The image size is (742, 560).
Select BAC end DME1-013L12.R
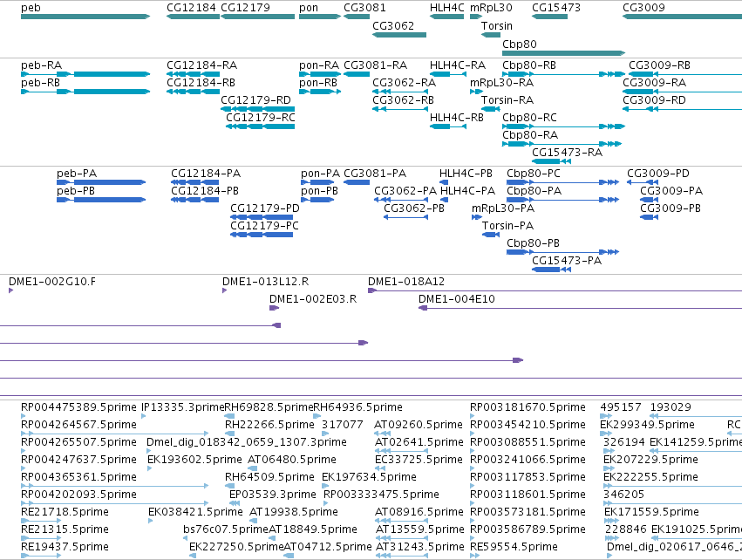click(265, 282)
